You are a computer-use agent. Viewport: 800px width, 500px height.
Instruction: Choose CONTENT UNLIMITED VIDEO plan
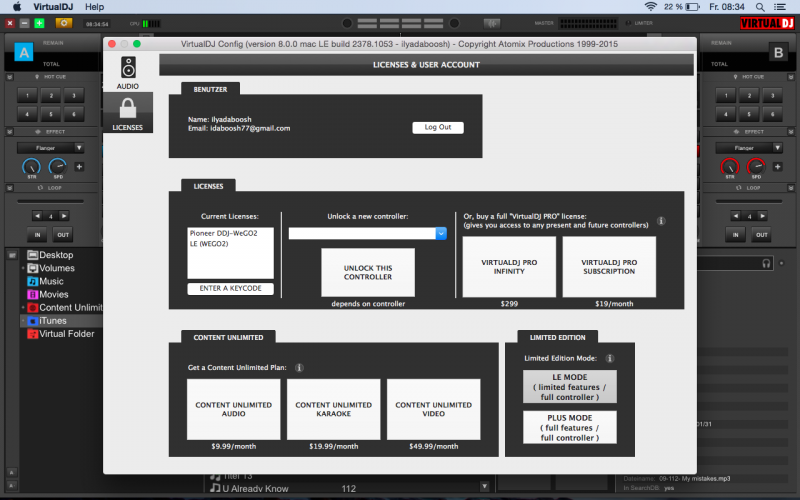tap(433, 409)
